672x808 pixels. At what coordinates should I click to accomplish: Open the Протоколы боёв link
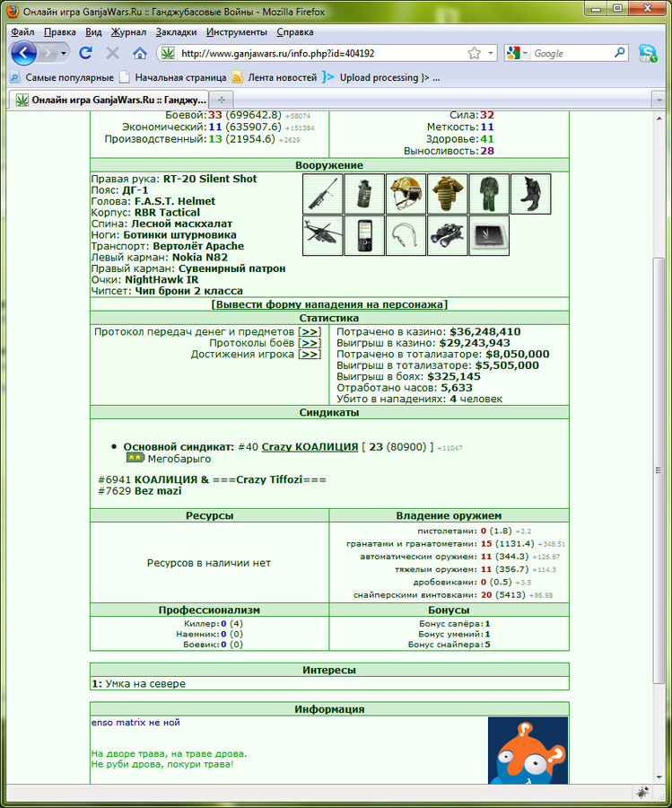(x=310, y=343)
